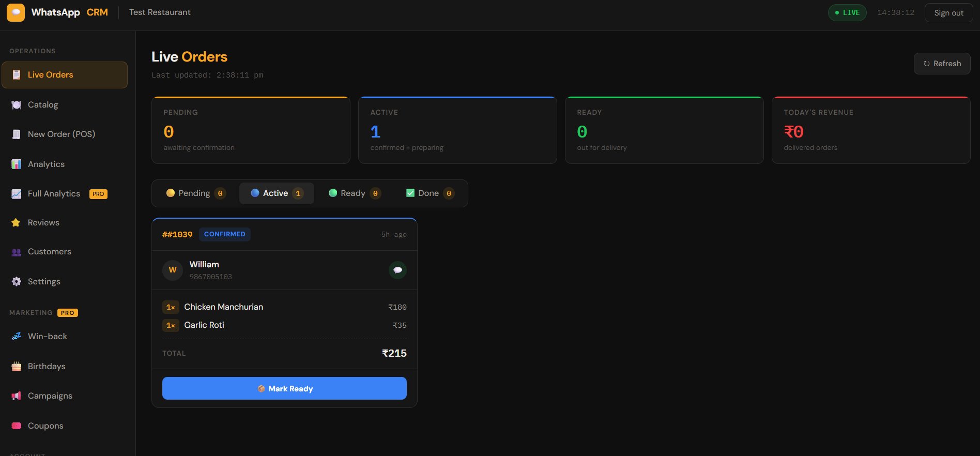Navigate to Reviews
Image resolution: width=980 pixels, height=456 pixels.
pos(65,223)
